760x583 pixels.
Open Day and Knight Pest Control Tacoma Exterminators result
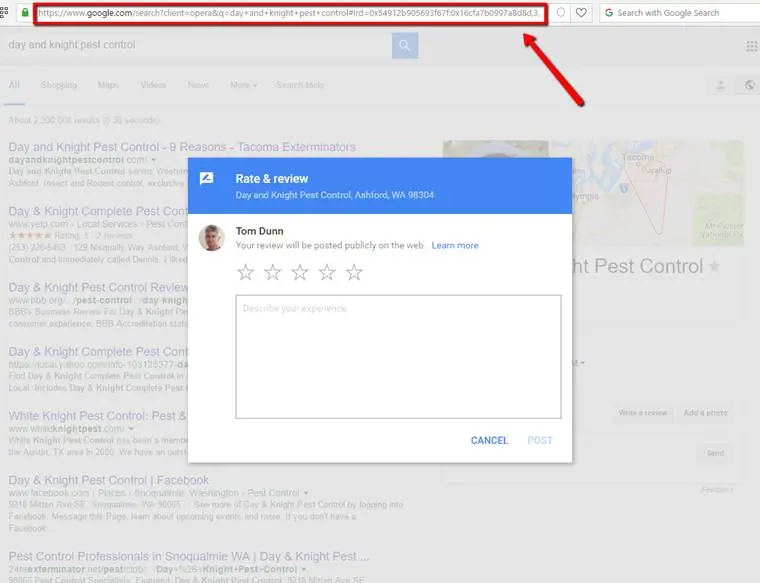coord(182,147)
